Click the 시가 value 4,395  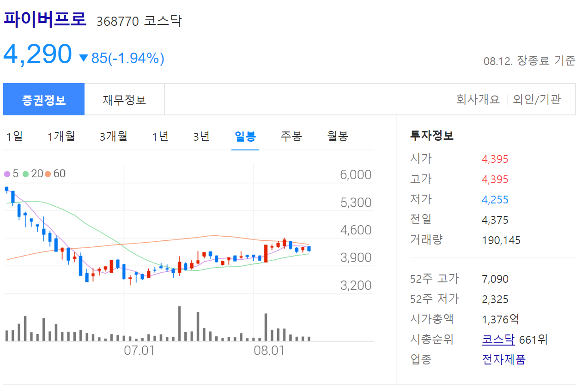(495, 159)
